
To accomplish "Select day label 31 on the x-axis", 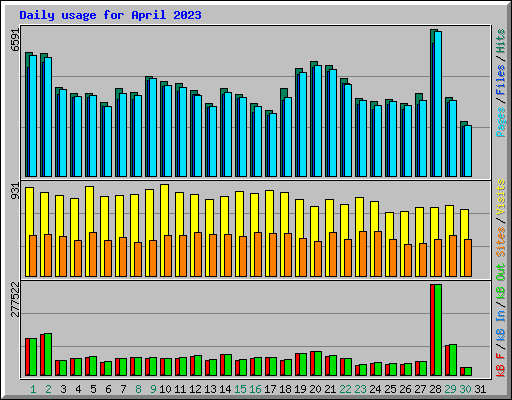I will [x=480, y=389].
